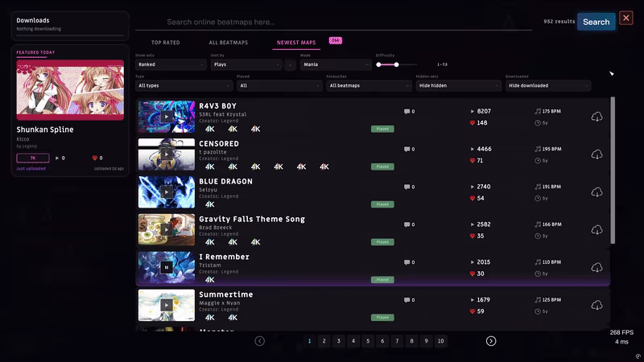The image size is (644, 362).
Task: Download the R4V3 BOY beatmap
Action: [x=597, y=117]
